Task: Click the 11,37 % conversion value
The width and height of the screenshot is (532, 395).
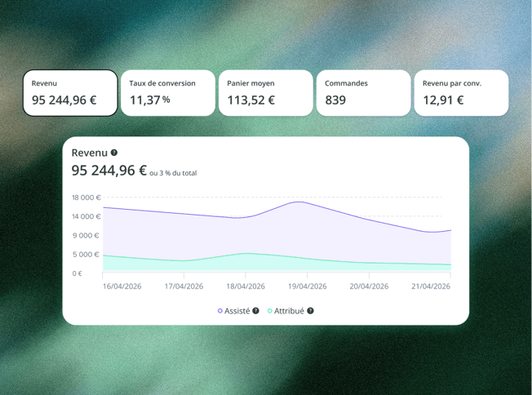Action: tap(149, 100)
